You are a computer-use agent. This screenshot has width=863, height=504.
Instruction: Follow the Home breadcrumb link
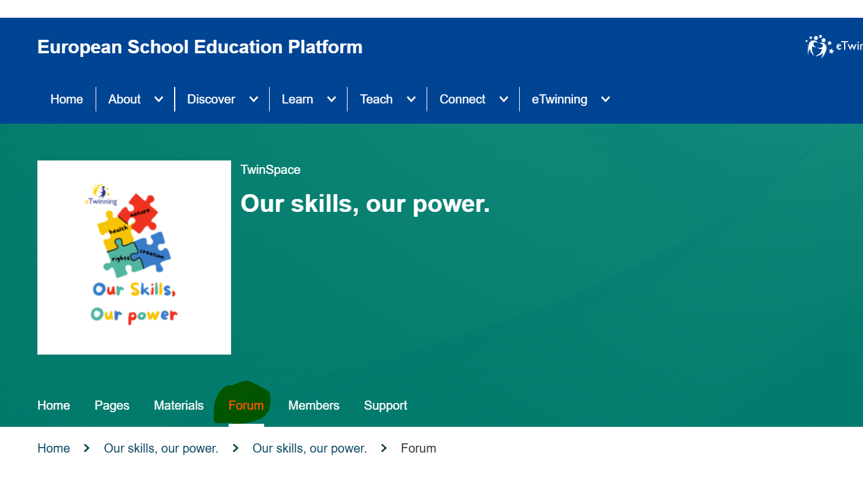click(54, 448)
